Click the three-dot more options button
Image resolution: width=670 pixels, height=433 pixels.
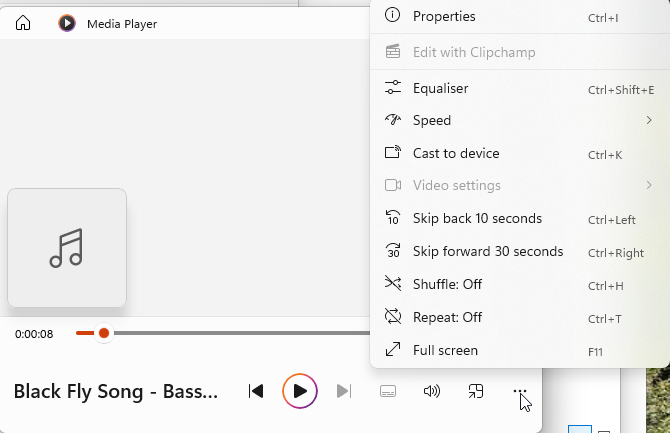tap(519, 391)
